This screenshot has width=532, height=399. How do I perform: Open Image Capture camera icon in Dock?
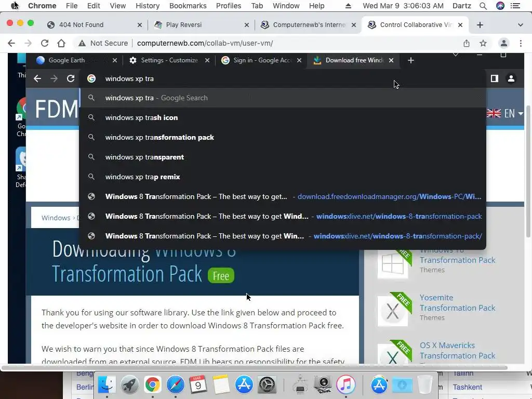[323, 385]
